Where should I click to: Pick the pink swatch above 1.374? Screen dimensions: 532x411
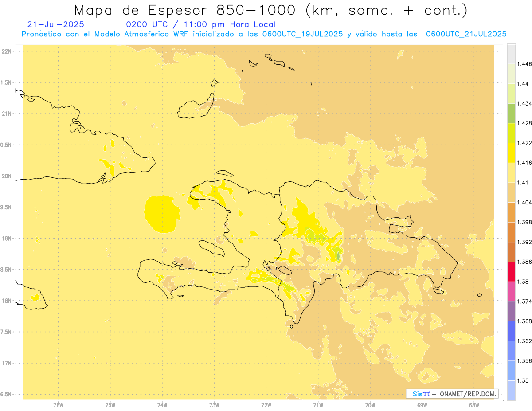(x=511, y=291)
